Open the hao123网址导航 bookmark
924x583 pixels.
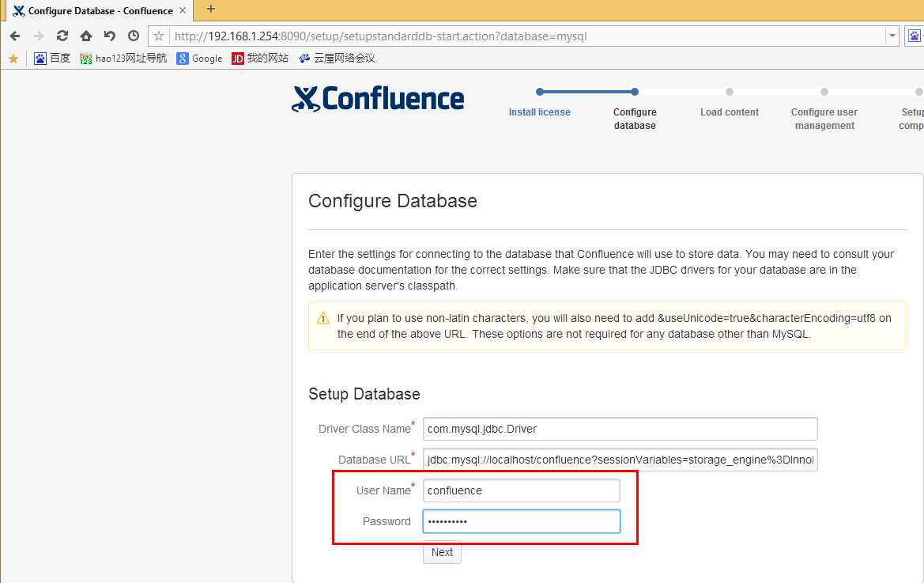pyautogui.click(x=123, y=58)
